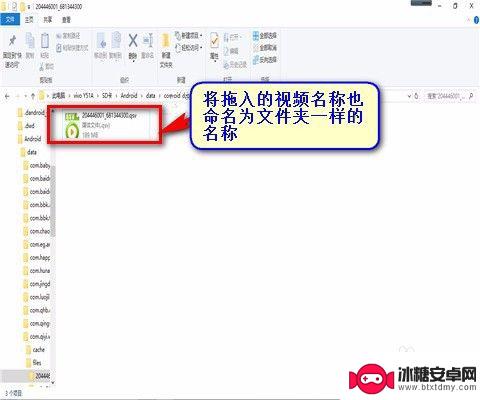Open the Easy access (轻松访问) dropdown

pyautogui.click(x=189, y=48)
